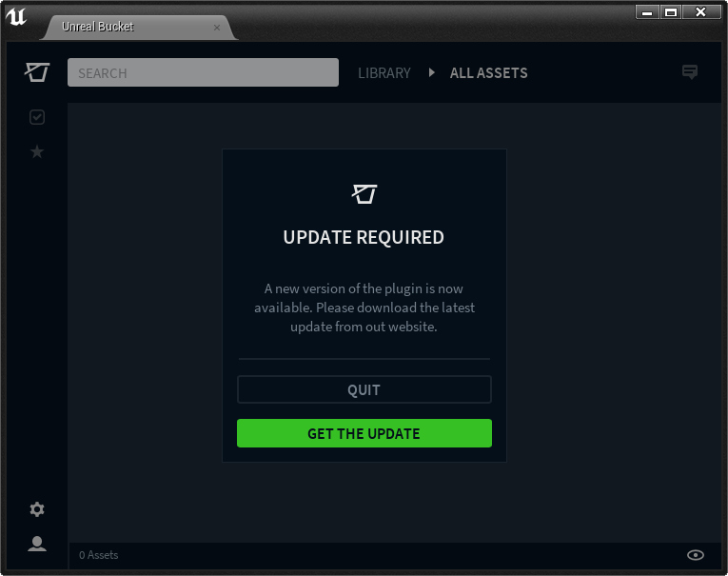This screenshot has width=728, height=576.
Task: Select ALL ASSETS in the breadcrumb
Action: (488, 73)
